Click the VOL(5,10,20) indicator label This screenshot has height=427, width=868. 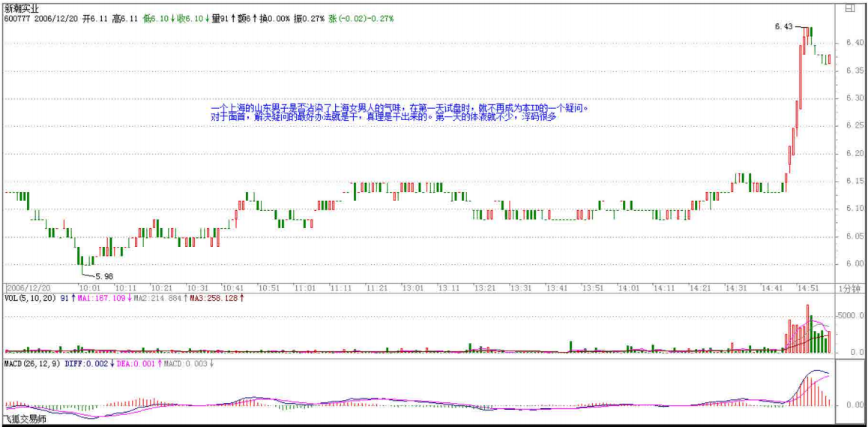click(30, 298)
